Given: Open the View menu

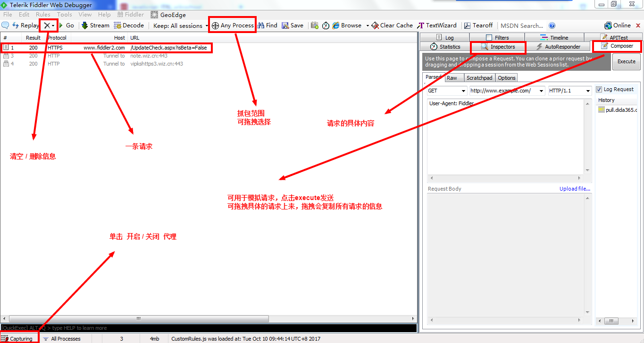Looking at the screenshot, I should (85, 15).
